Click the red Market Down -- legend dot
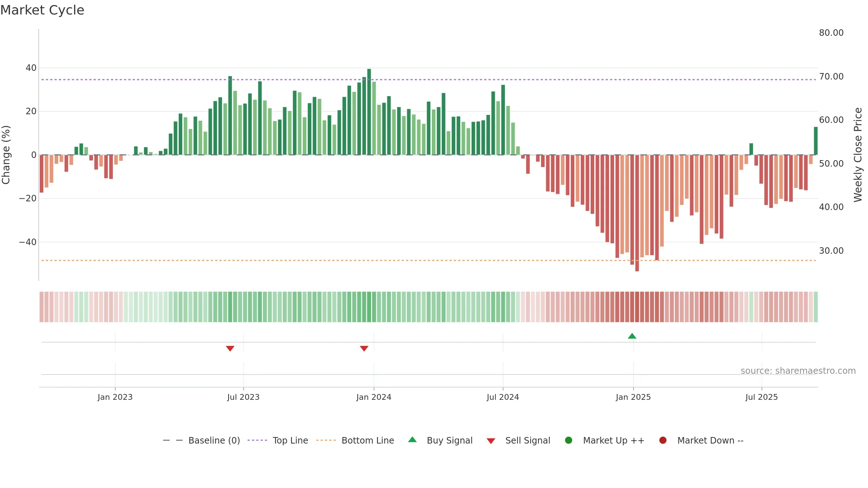Image resolution: width=868 pixels, height=488 pixels. tap(663, 440)
